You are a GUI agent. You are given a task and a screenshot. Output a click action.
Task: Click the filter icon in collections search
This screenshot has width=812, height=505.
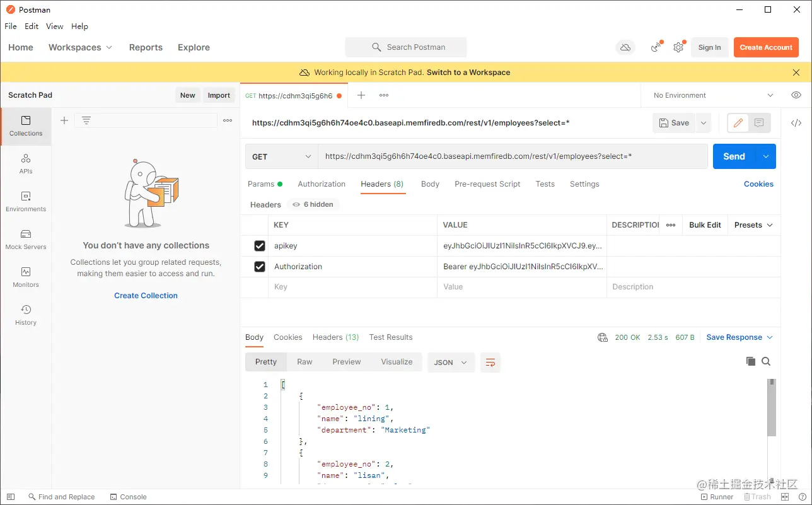click(86, 120)
